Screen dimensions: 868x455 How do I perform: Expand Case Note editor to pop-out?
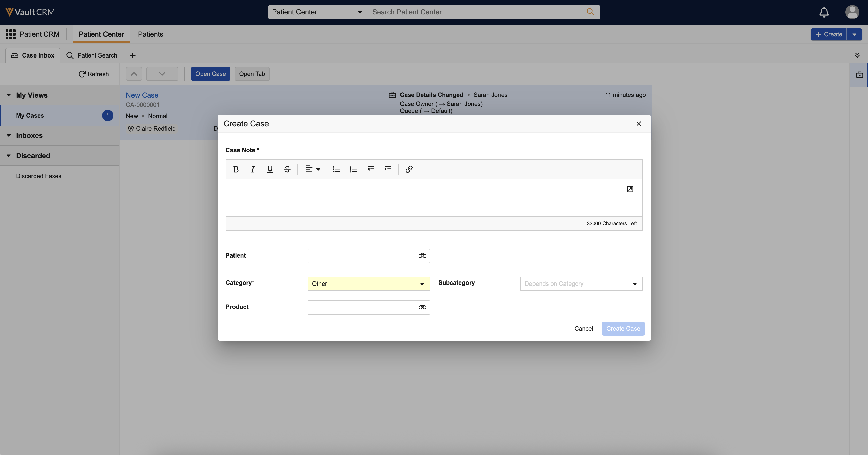(630, 189)
